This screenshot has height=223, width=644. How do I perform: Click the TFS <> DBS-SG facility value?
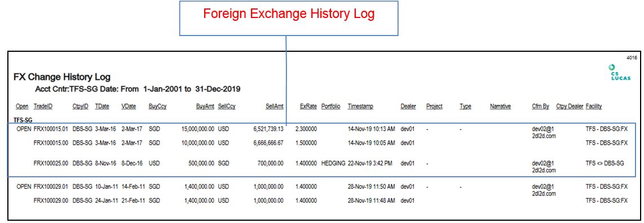[605, 163]
